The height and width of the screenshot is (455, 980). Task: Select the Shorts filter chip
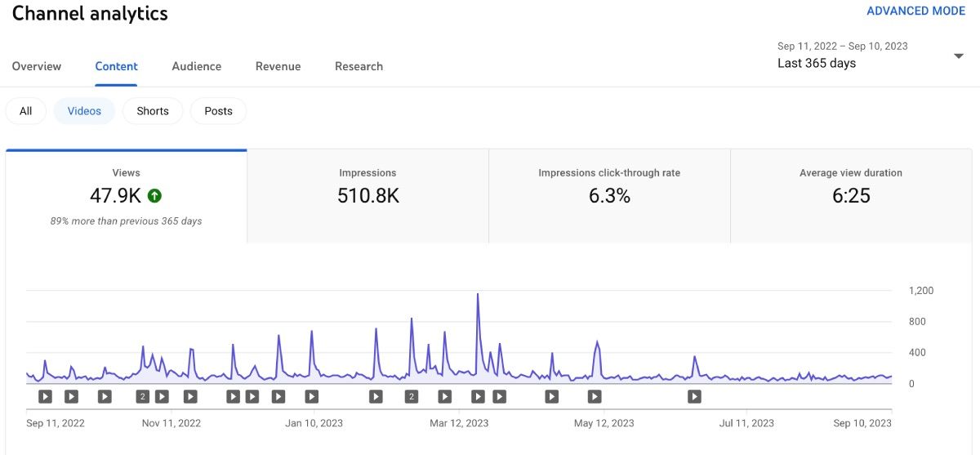point(153,111)
